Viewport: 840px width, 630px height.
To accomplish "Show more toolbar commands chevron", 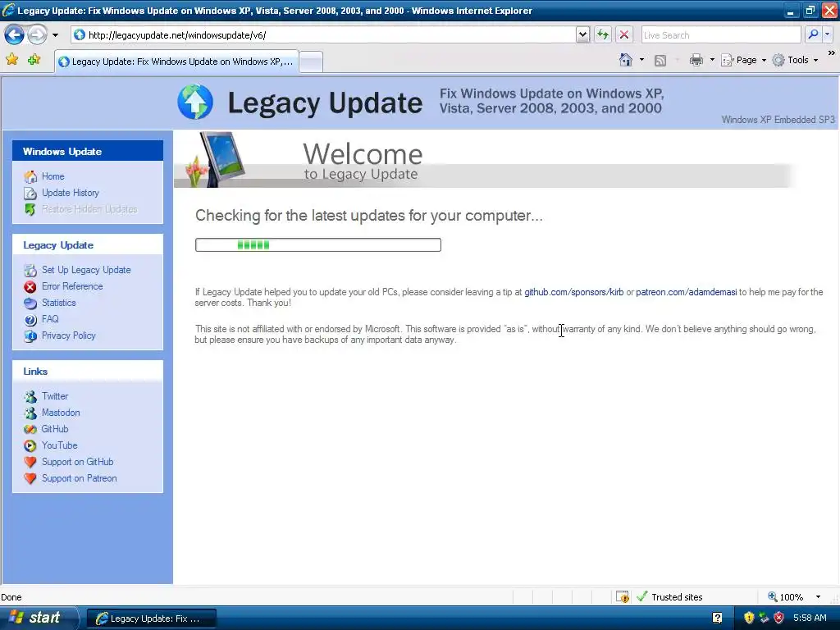I will (832, 53).
